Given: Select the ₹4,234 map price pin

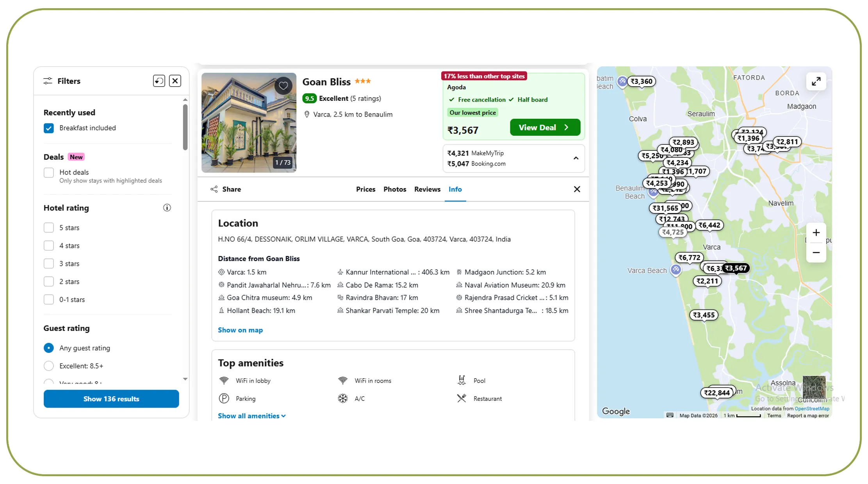Looking at the screenshot, I should click(677, 163).
